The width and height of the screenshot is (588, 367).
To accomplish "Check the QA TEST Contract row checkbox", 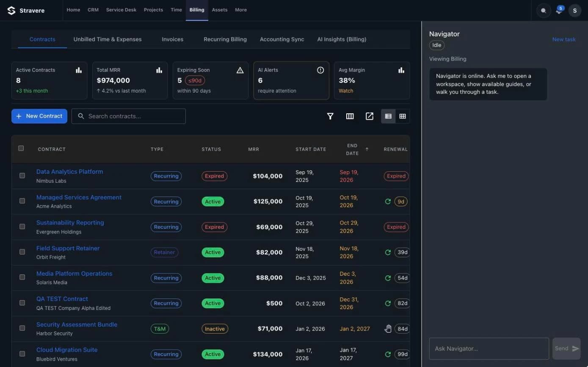I will coord(22,303).
